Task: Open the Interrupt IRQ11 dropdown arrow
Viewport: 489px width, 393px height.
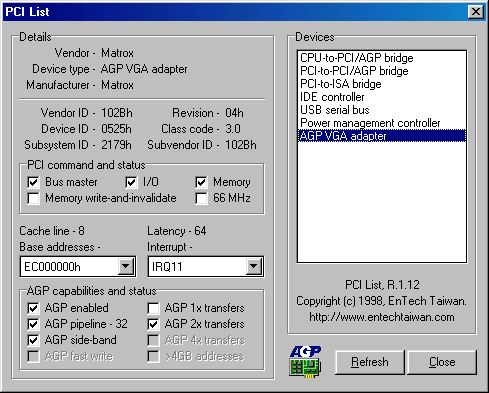Action: pyautogui.click(x=254, y=266)
